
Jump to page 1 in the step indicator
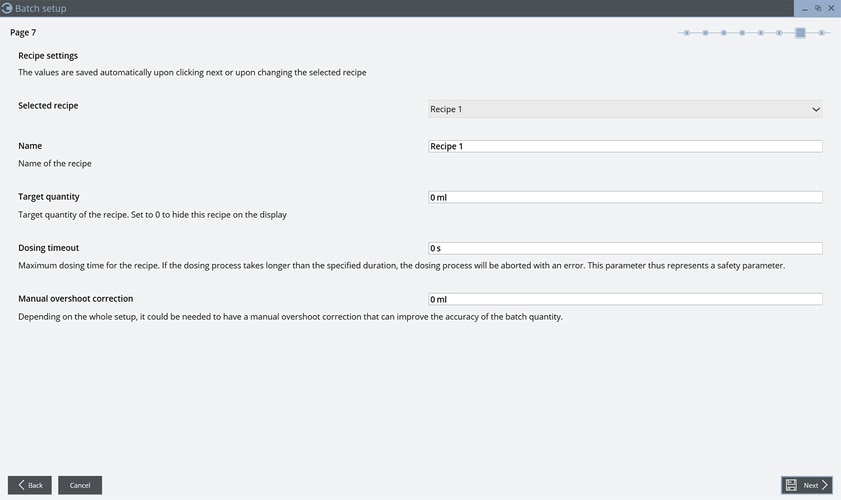[687, 33]
